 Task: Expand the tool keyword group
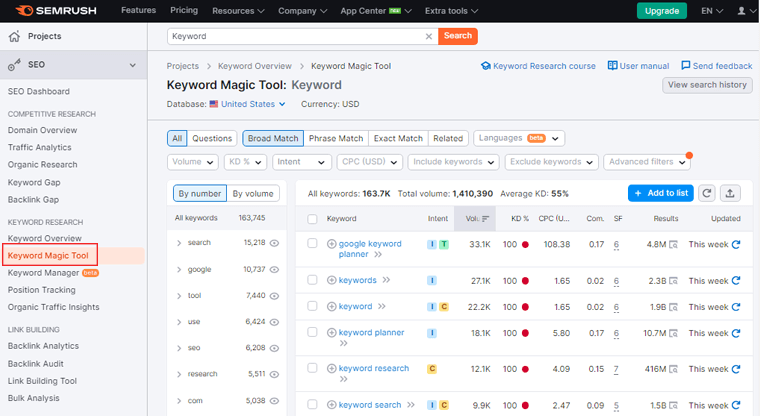[179, 296]
